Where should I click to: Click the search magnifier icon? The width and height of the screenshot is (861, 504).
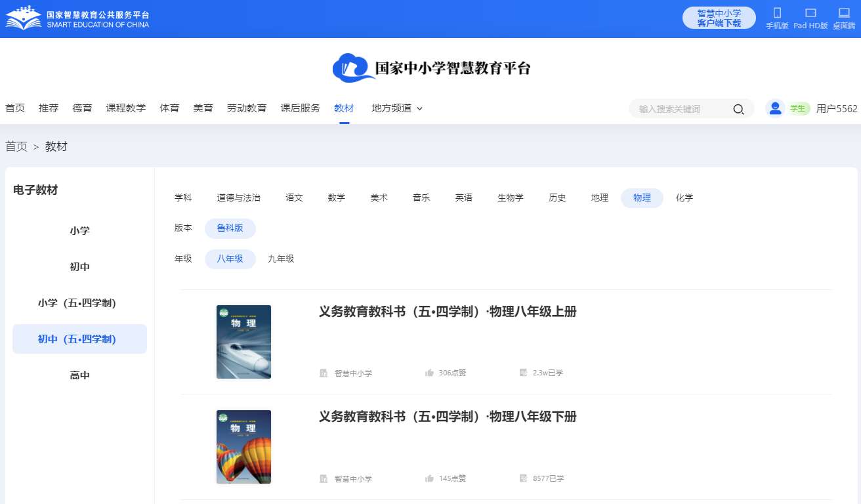738,109
